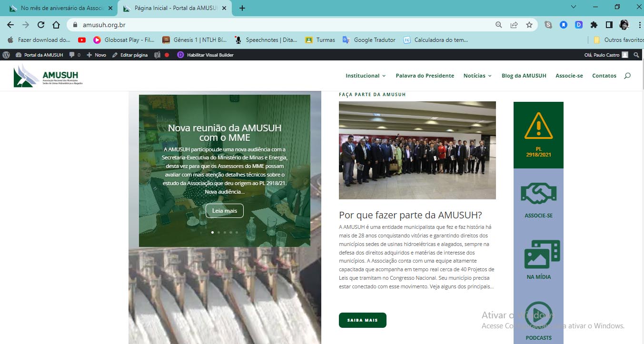Screen dimensions: 644x344
Task: Click the AMUSUH logo
Action: tap(48, 76)
